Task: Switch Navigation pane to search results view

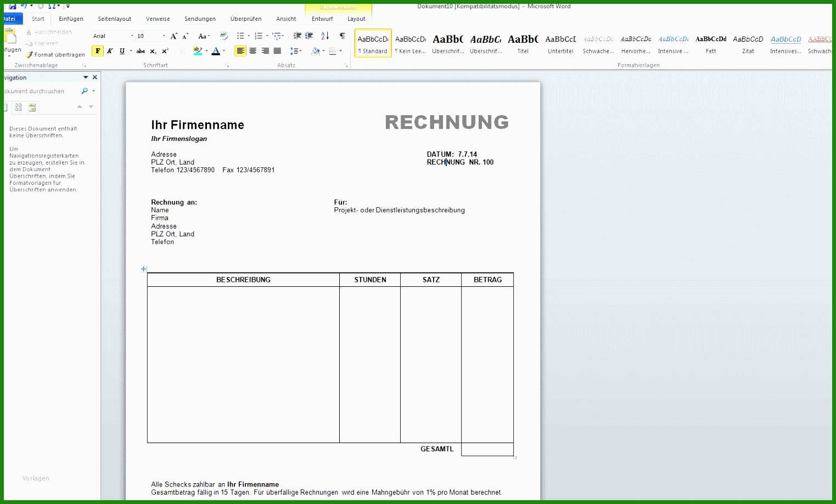Action: (x=32, y=107)
